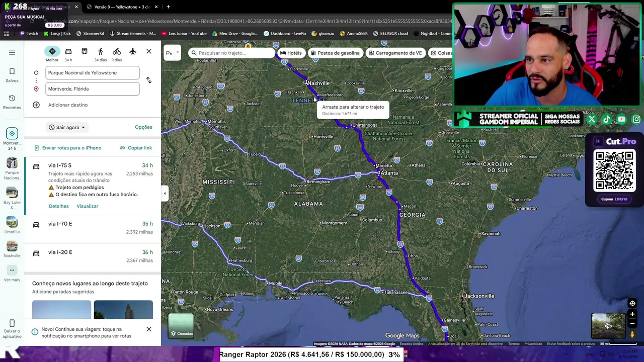Filter map by Carregamento de VE
This screenshot has height=362, width=644.
(x=395, y=53)
